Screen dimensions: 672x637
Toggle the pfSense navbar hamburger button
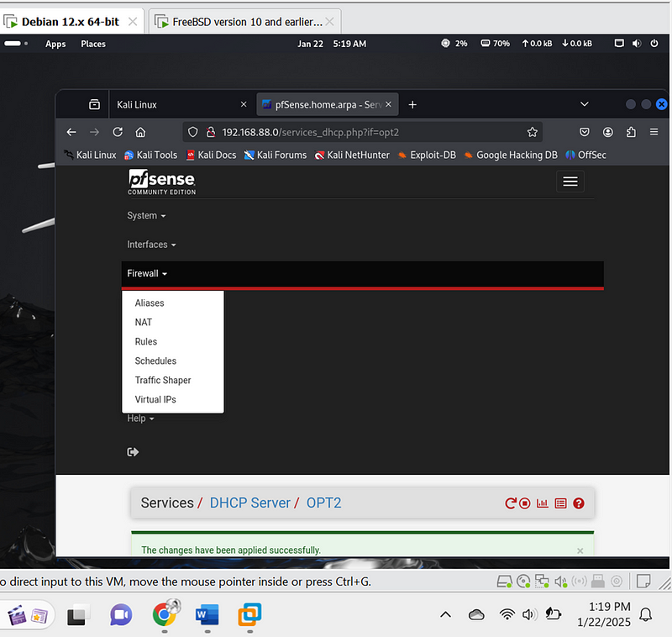tap(570, 182)
